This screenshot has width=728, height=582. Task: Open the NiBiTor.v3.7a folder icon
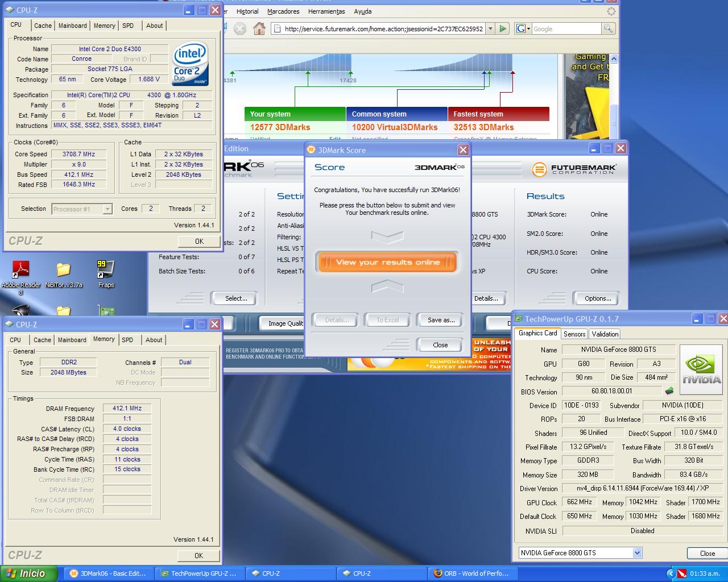(64, 269)
